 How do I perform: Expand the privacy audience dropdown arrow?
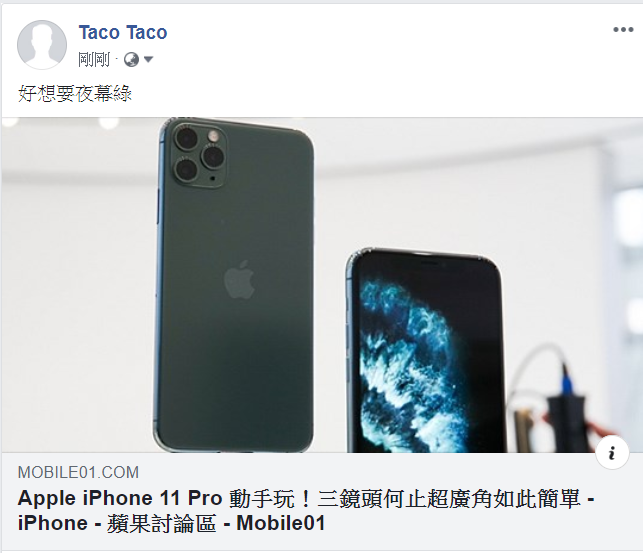pyautogui.click(x=148, y=60)
